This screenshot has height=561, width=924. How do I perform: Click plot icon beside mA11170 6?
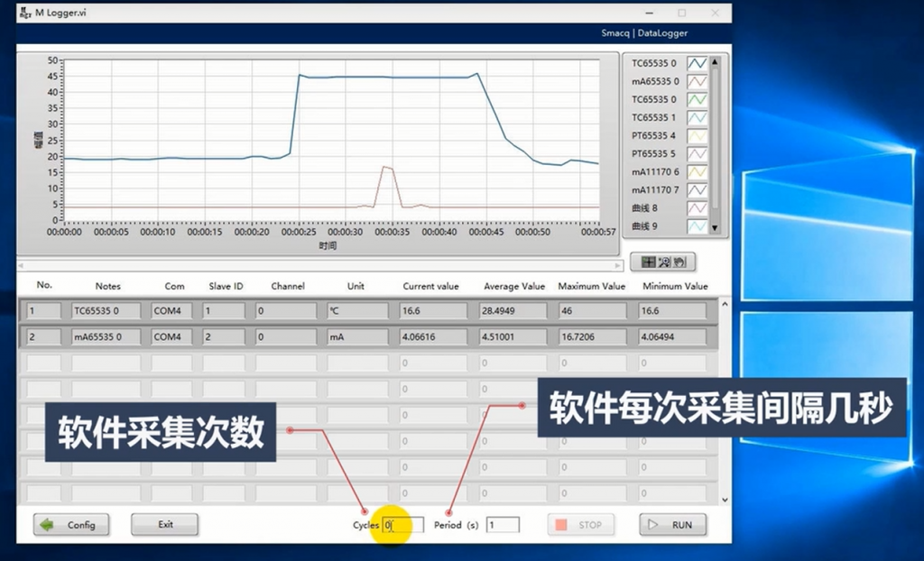tap(698, 172)
